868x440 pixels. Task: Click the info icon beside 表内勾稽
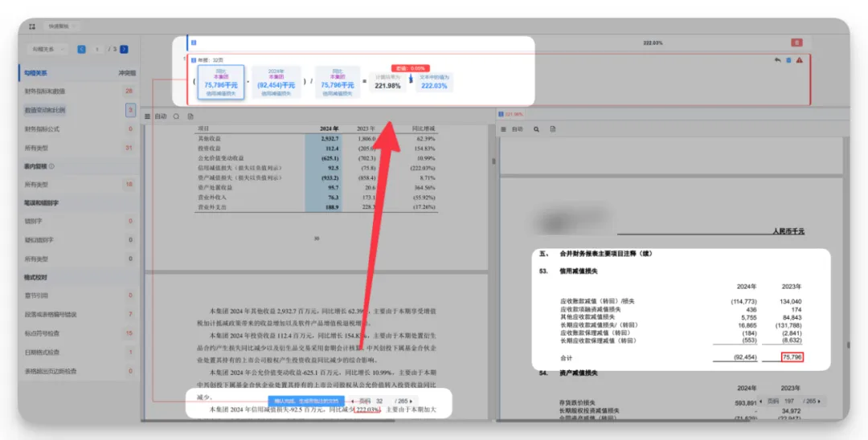(x=52, y=167)
